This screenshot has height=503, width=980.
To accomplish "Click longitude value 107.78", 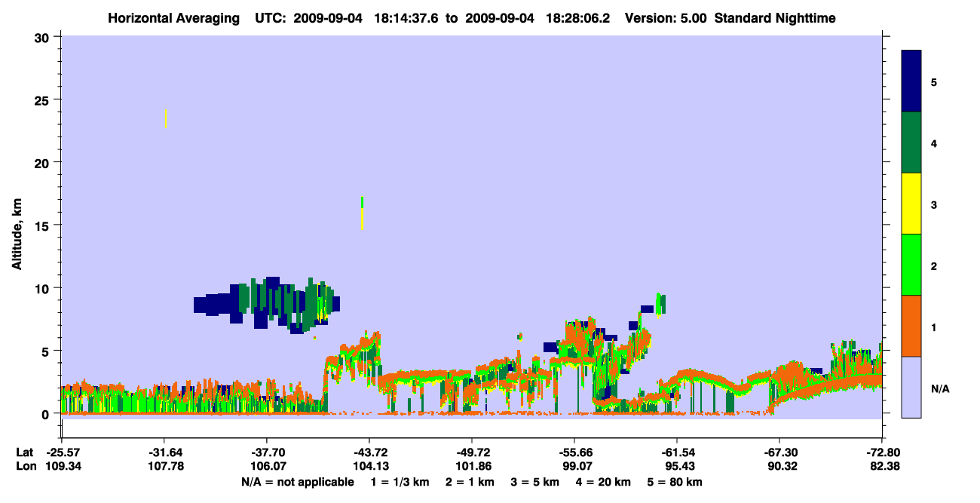I will (164, 467).
